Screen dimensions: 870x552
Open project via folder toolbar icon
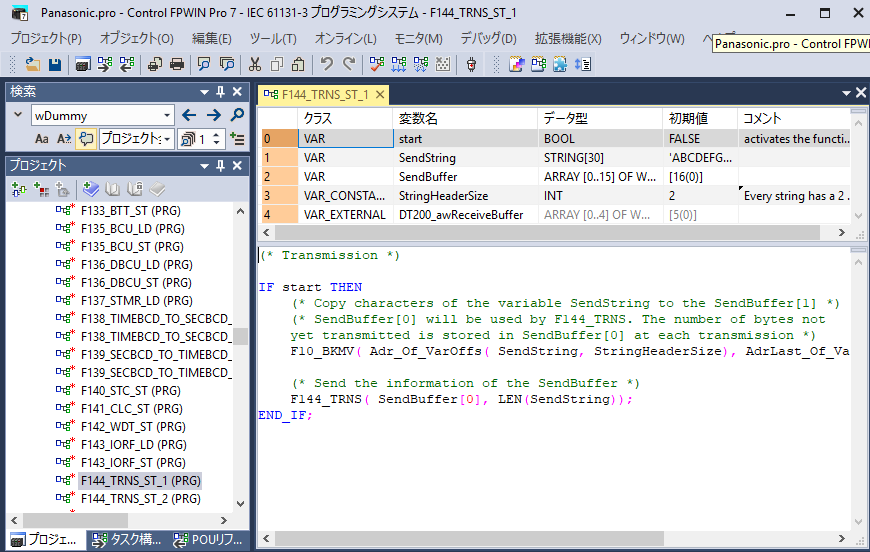coord(33,65)
